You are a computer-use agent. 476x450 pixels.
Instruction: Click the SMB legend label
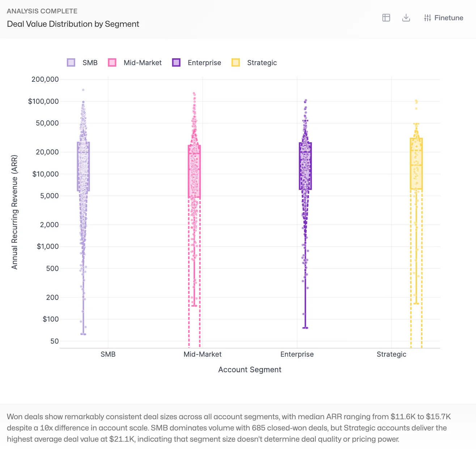tap(90, 63)
